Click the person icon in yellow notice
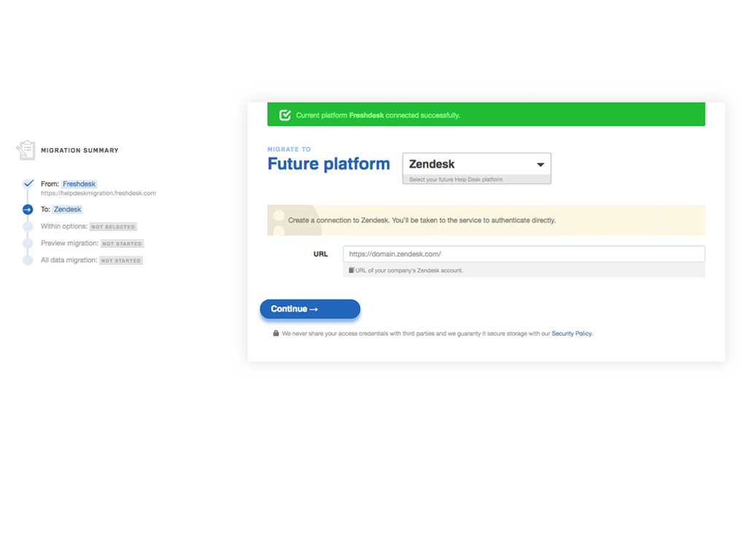 [x=277, y=219]
